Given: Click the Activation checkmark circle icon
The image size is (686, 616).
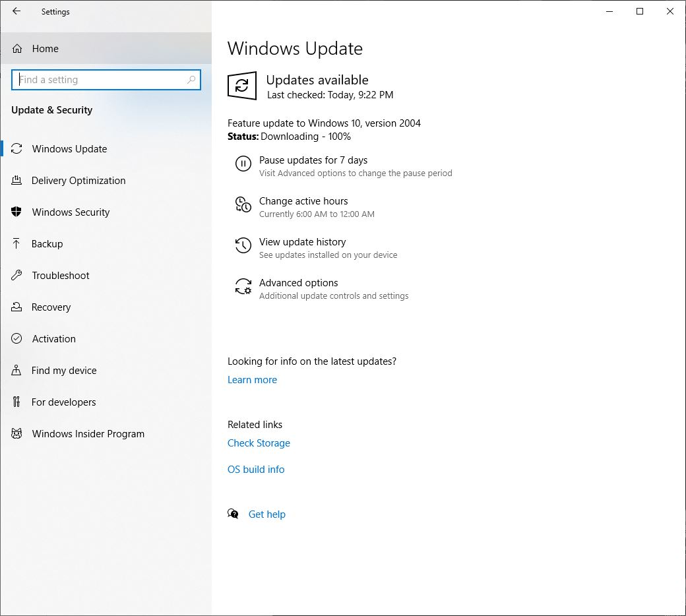Looking at the screenshot, I should click(x=16, y=338).
